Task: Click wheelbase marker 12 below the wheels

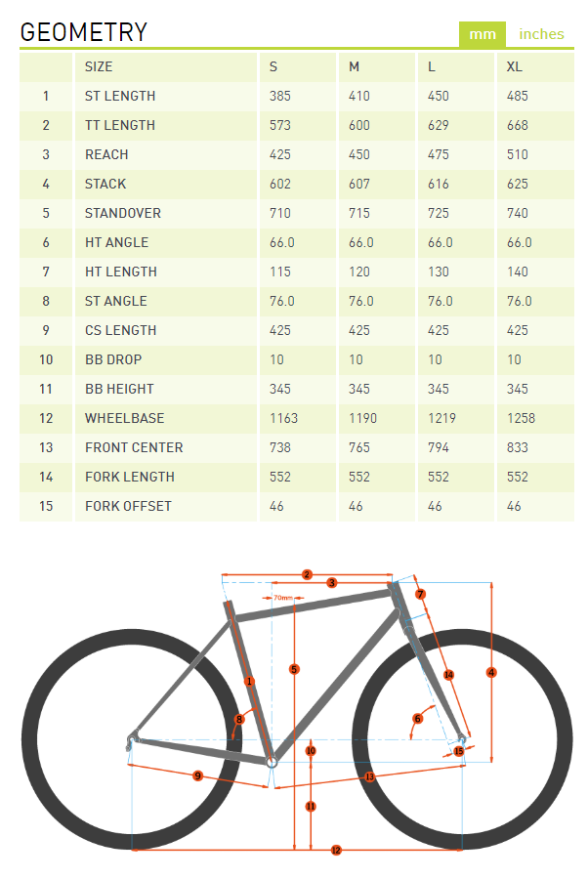Action: (x=336, y=851)
